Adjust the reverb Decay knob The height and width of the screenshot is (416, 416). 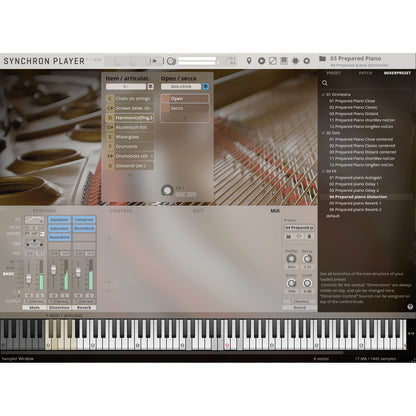[x=307, y=258]
